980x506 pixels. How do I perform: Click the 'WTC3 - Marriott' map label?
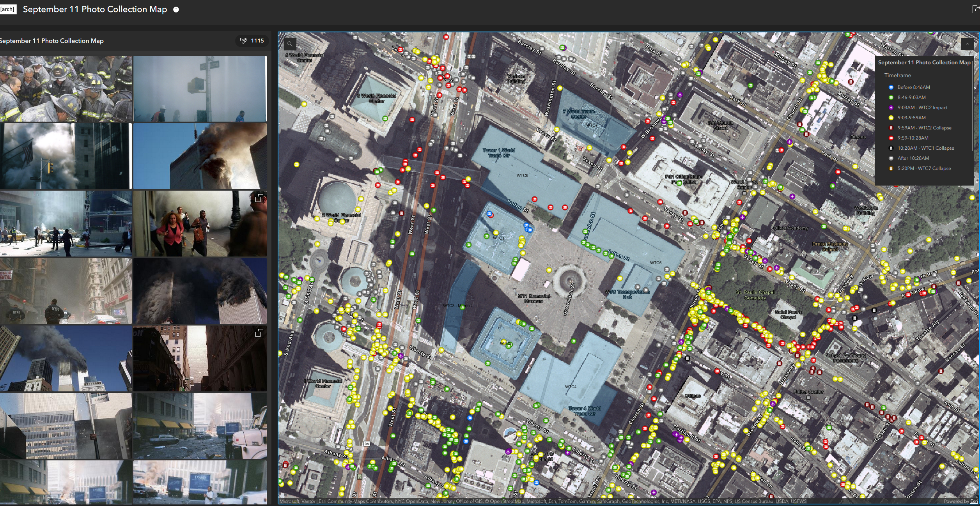tap(457, 306)
